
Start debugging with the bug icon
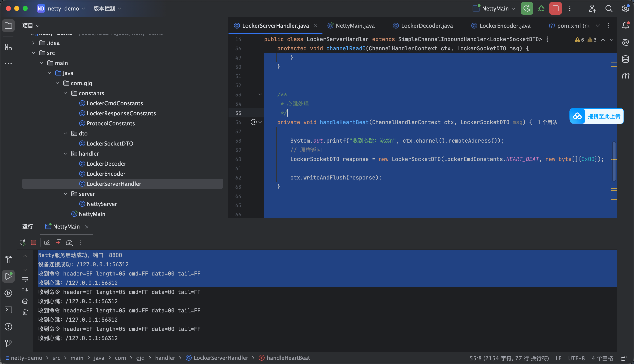click(x=541, y=9)
